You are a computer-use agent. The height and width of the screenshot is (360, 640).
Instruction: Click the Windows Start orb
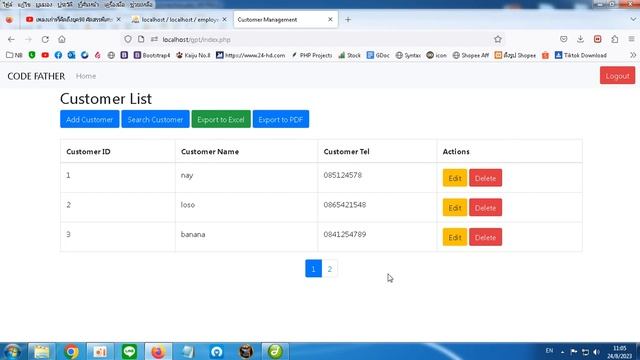pyautogui.click(x=12, y=351)
